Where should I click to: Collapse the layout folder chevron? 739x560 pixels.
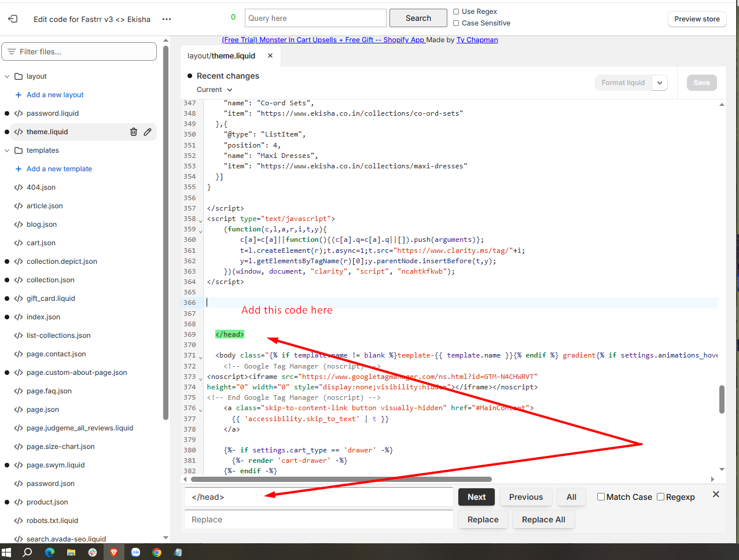point(7,76)
